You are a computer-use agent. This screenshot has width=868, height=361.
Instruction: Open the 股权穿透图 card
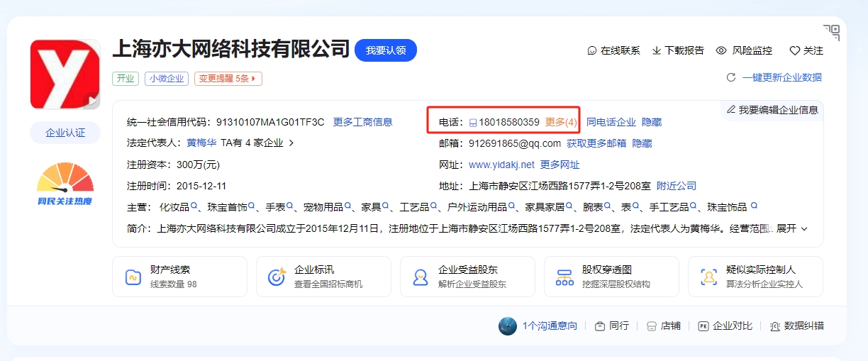tap(611, 277)
